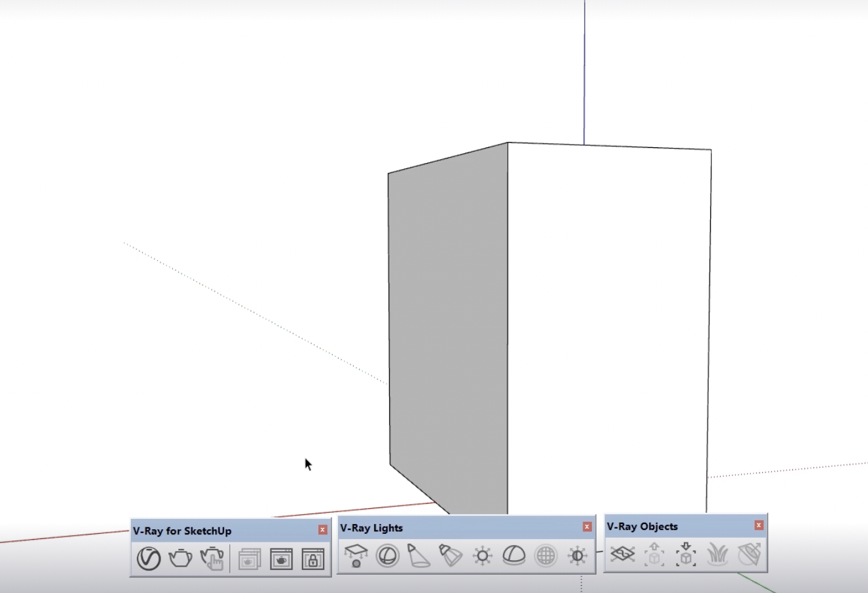Close the V-Ray Lights toolbar
Image resolution: width=868 pixels, height=593 pixels.
(x=587, y=527)
